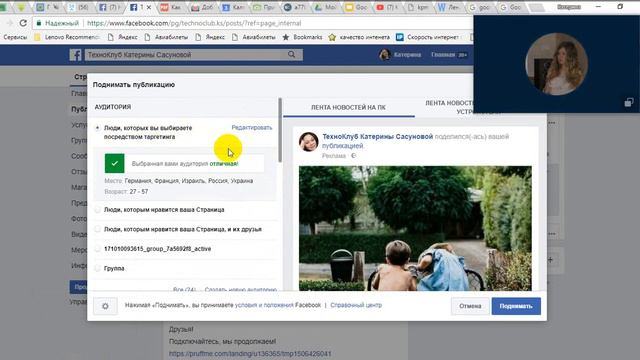
Task: Click the Катерина profile avatar in header
Action: [x=384, y=55]
